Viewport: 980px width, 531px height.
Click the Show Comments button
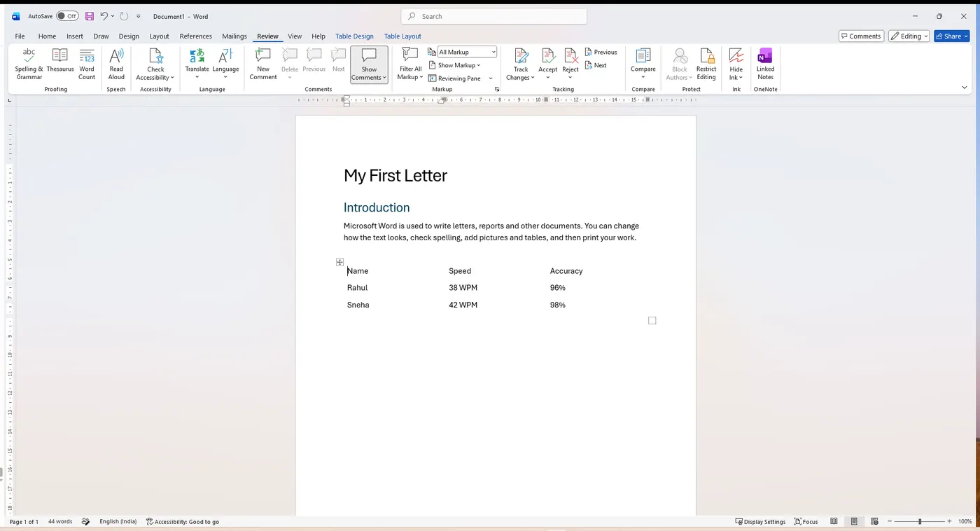pos(369,64)
